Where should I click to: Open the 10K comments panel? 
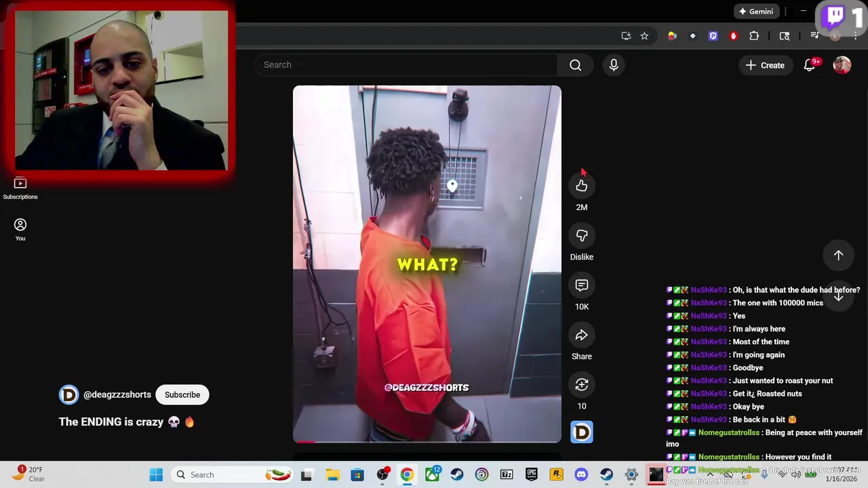(x=581, y=285)
